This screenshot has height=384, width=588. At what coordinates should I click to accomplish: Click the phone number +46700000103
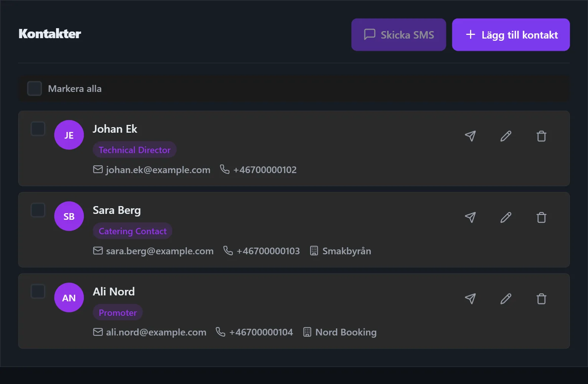[268, 251]
